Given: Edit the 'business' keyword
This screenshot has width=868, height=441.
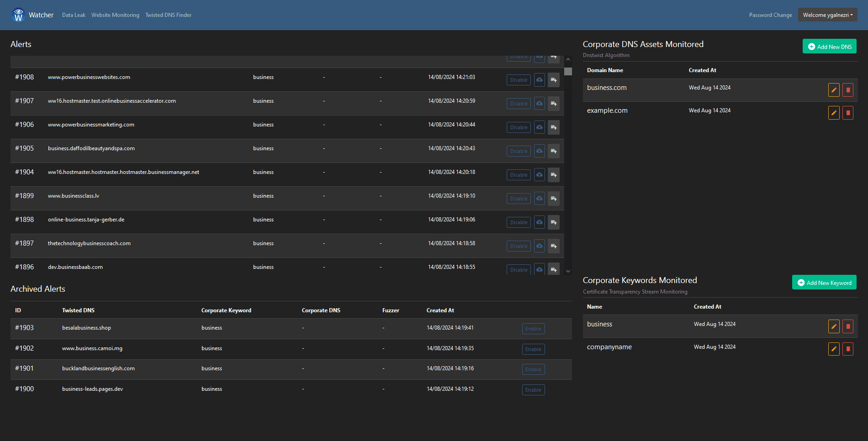Looking at the screenshot, I should [834, 326].
